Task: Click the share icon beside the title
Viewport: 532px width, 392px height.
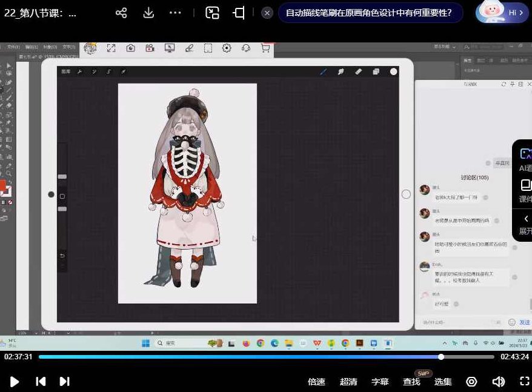Action: pyautogui.click(x=121, y=13)
